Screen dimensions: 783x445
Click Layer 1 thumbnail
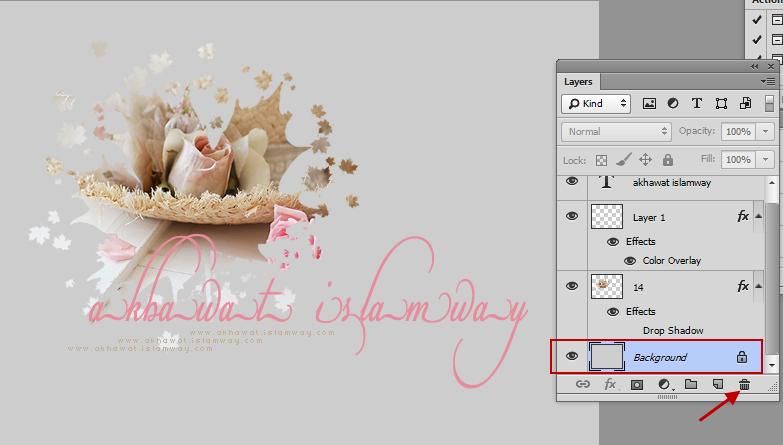(x=607, y=217)
